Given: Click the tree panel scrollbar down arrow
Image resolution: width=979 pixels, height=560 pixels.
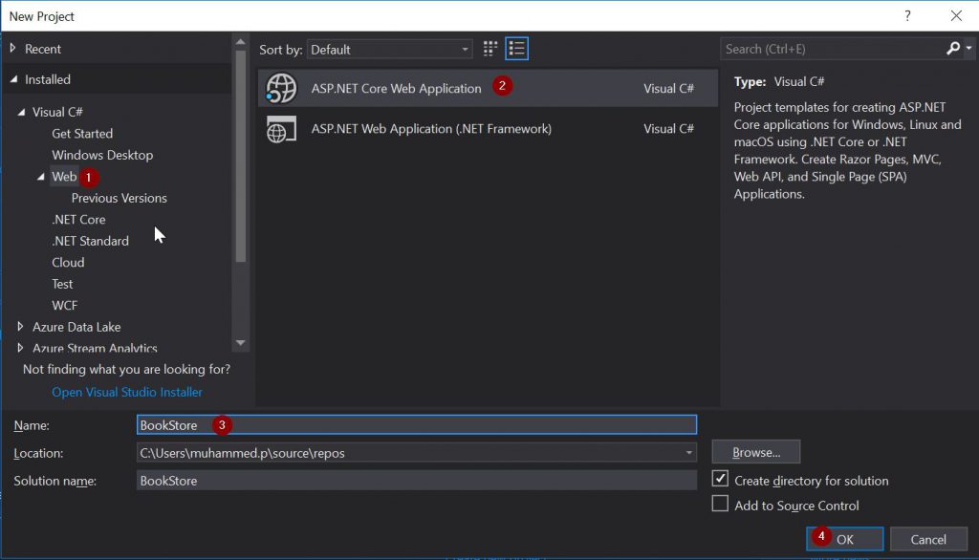Looking at the screenshot, I should (240, 343).
